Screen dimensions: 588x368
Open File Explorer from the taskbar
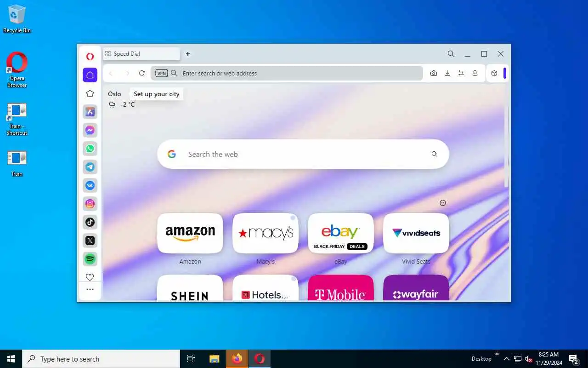click(214, 359)
